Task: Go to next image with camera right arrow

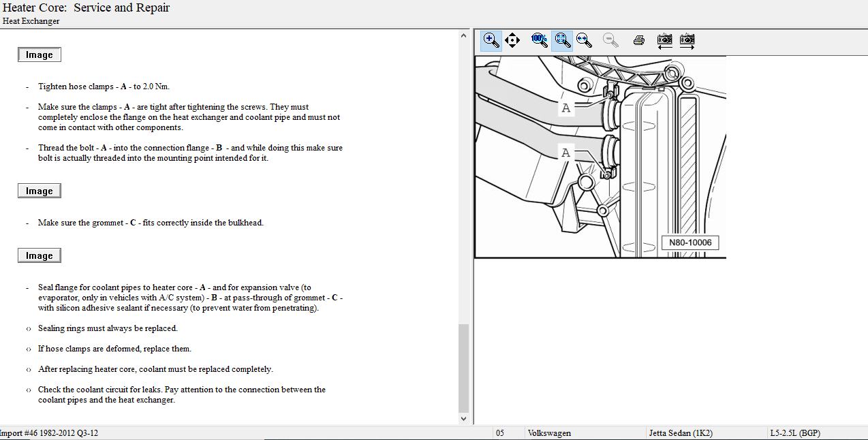Action: tap(687, 40)
